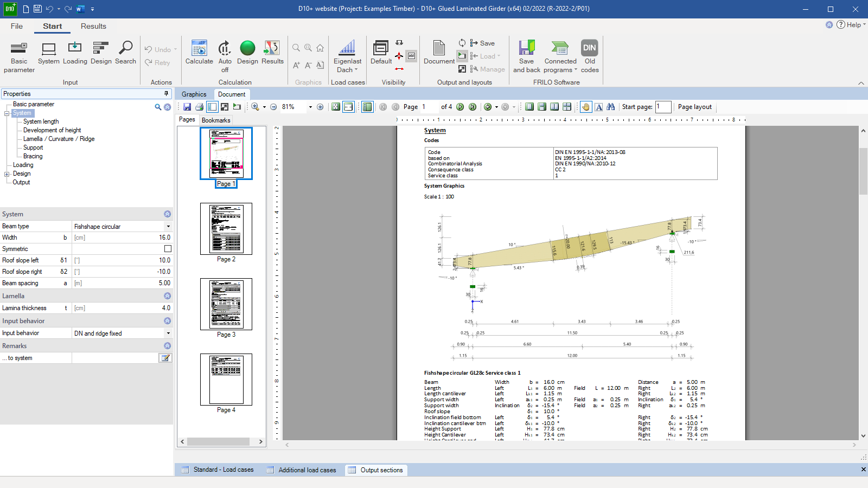Collapse the Remarks section

coord(167,346)
